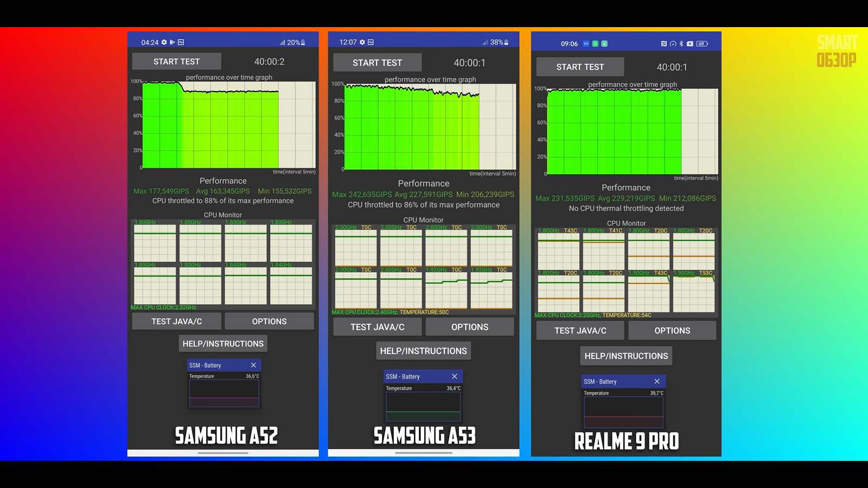Tap the activity monitor icon in A53 status bar
The image size is (868, 488).
(371, 42)
